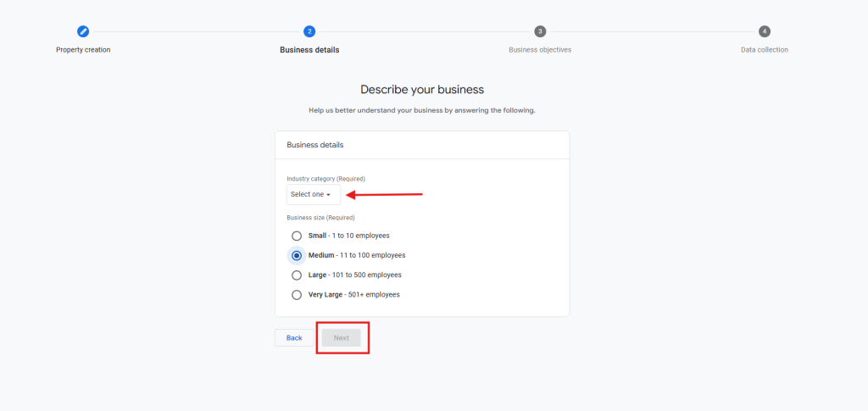Click the caret arrow beside 'Select one'
Viewport: 868px width, 411px height.
(328, 195)
